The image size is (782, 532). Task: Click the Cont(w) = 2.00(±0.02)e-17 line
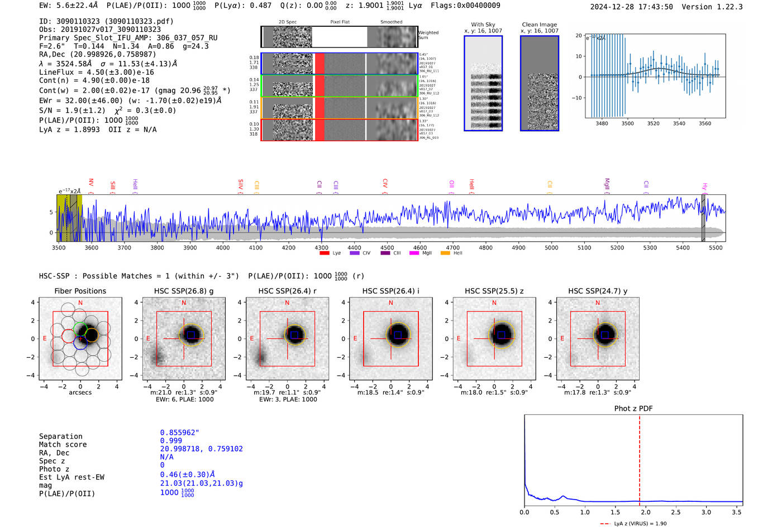click(x=135, y=90)
